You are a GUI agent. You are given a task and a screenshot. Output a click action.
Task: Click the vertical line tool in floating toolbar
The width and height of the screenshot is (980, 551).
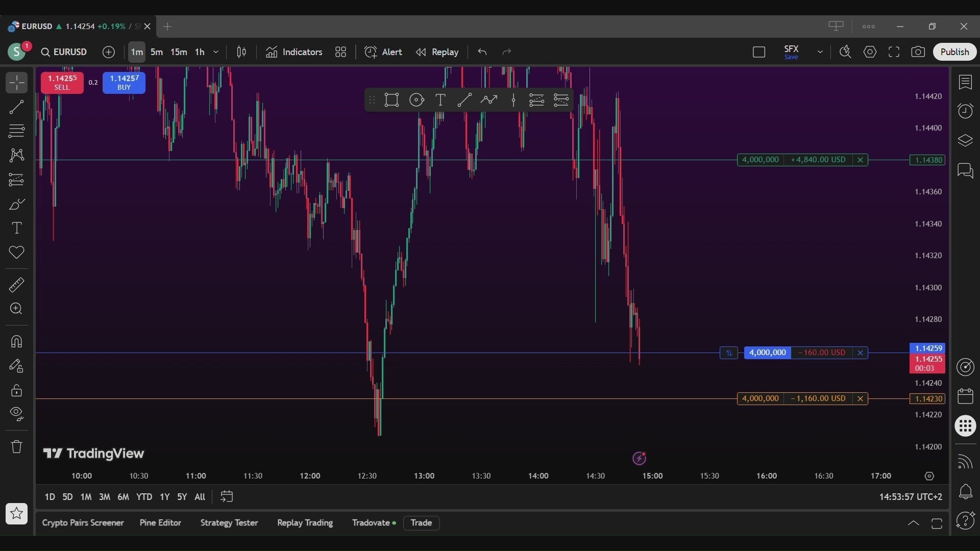pos(513,100)
